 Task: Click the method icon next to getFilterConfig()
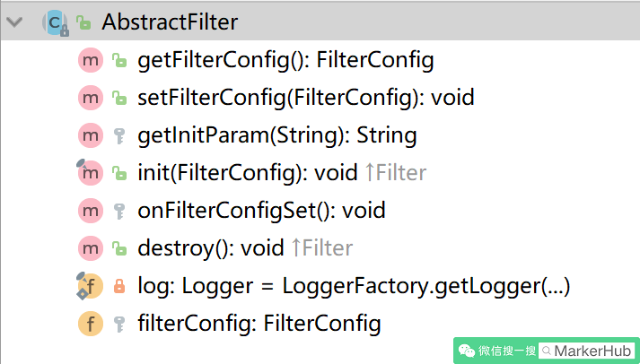click(90, 60)
